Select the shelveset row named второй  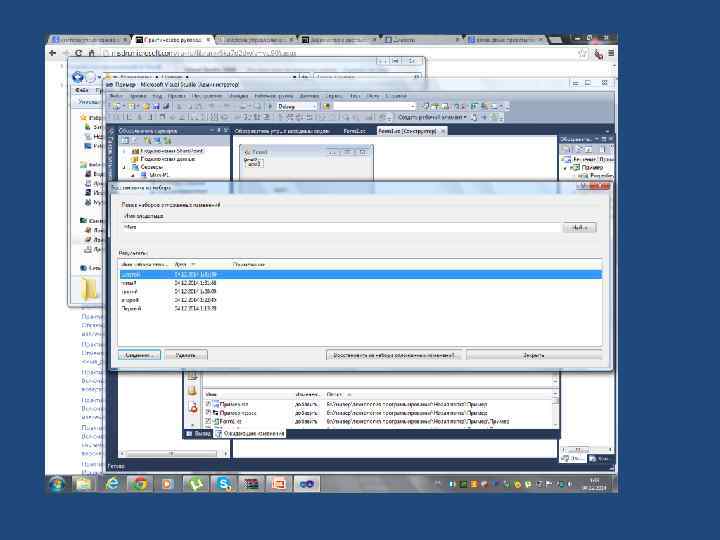tap(360, 300)
